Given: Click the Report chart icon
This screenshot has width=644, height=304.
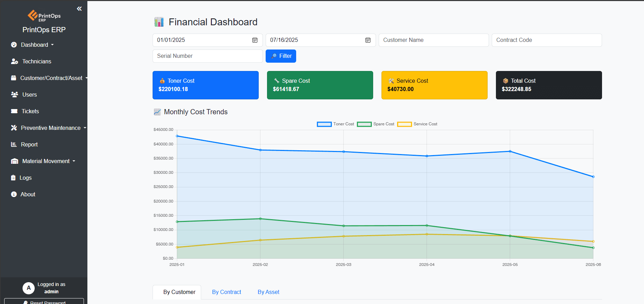Looking at the screenshot, I should pos(14,144).
